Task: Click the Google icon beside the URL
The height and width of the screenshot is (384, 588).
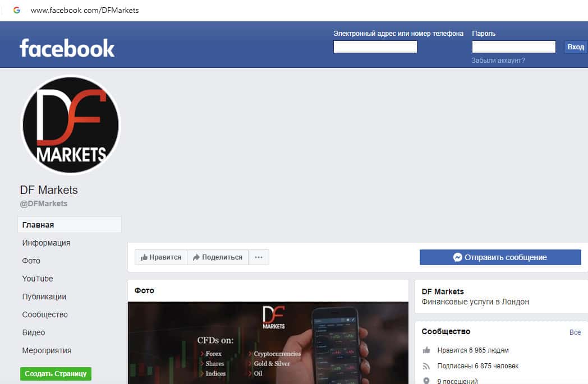Action: point(16,10)
